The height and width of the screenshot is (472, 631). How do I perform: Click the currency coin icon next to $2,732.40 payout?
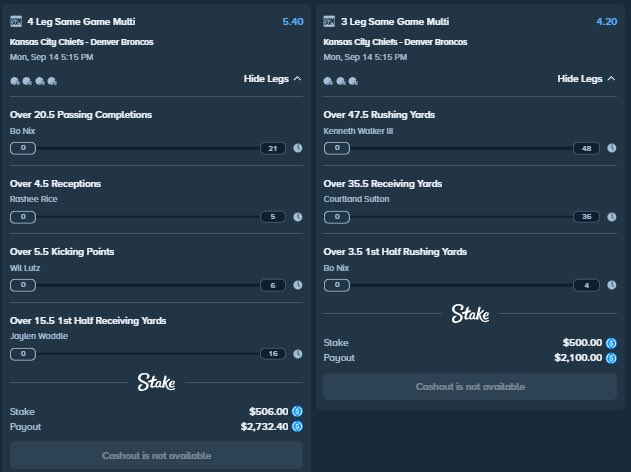coord(297,426)
